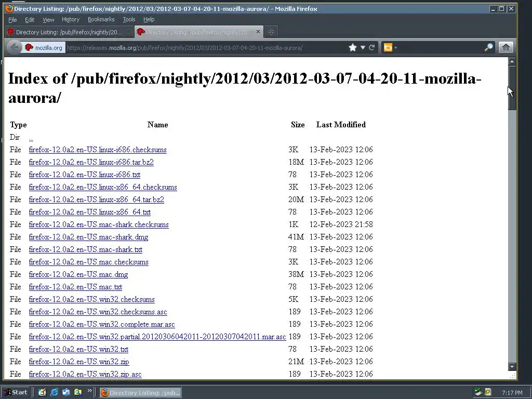Click the search magnifier icon
532x399 pixels.
point(488,47)
